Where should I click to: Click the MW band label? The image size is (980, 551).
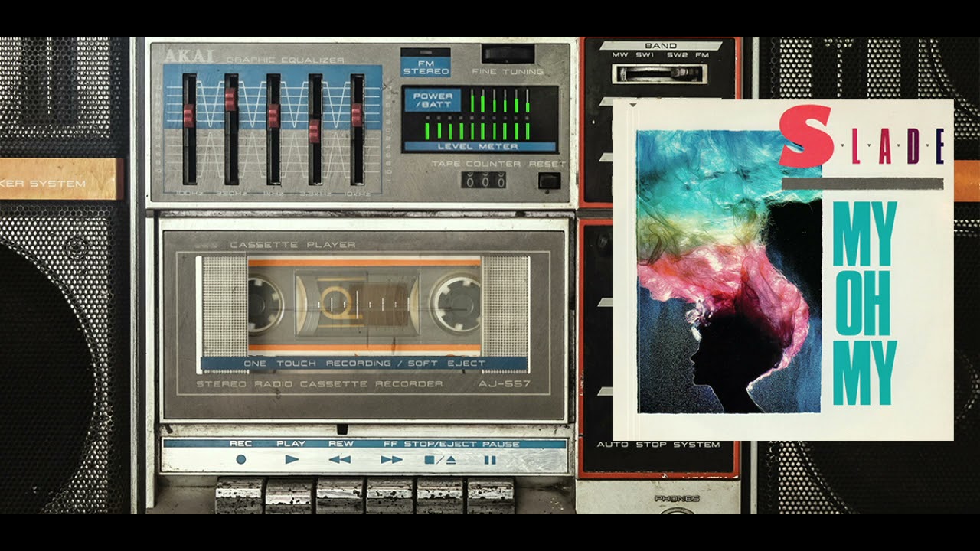pos(620,56)
